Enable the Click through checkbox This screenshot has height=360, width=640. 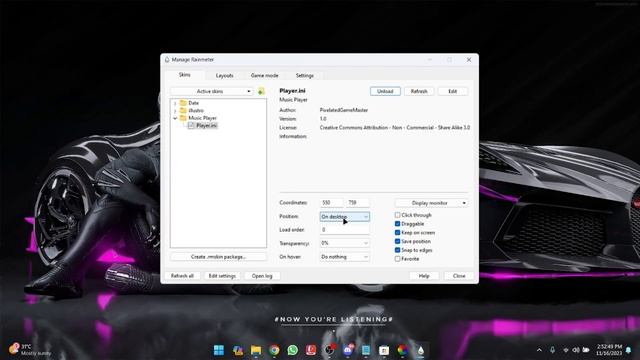[397, 215]
